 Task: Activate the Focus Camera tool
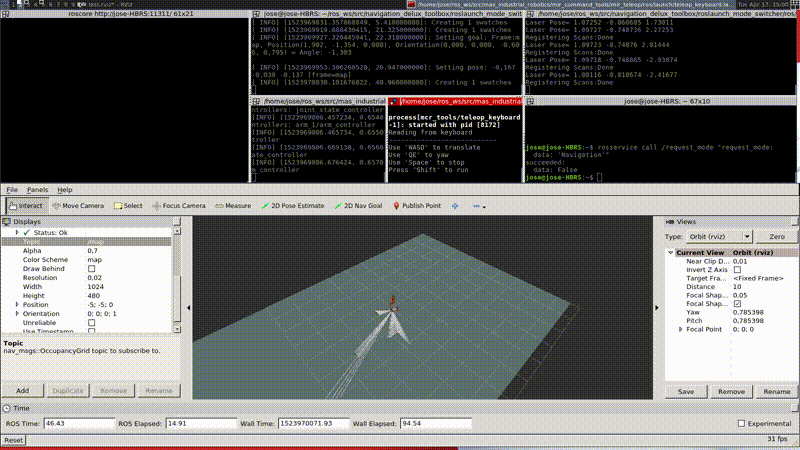click(x=179, y=206)
